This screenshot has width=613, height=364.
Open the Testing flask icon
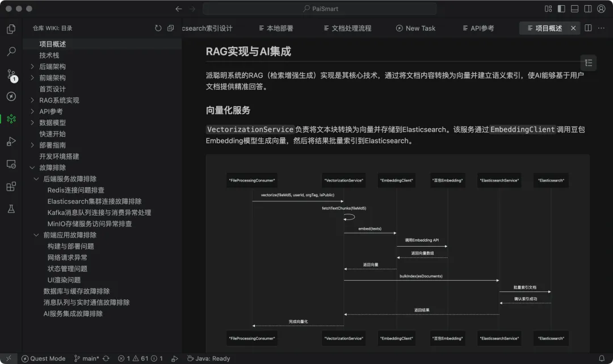coord(11,209)
